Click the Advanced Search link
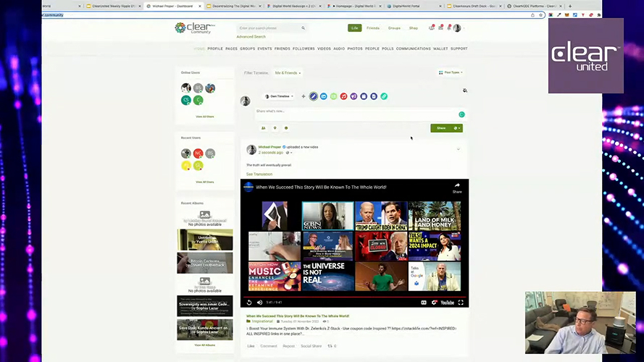The width and height of the screenshot is (644, 362). (251, 37)
